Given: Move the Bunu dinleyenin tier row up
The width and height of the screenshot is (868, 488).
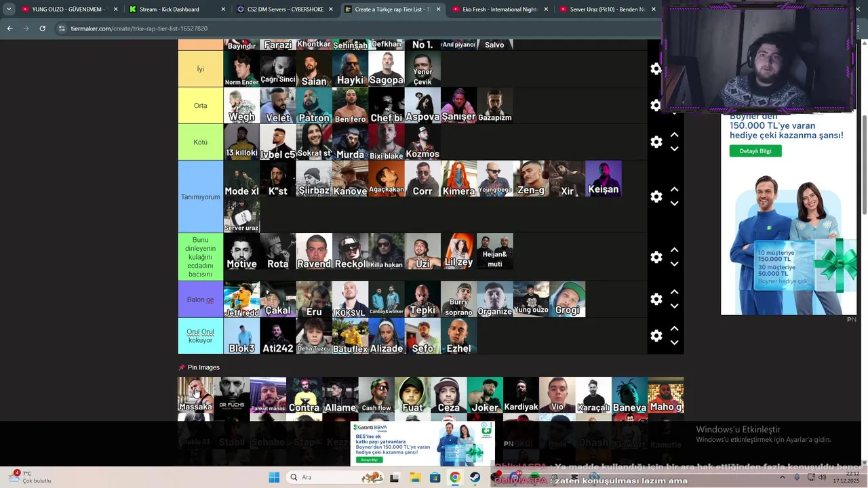Looking at the screenshot, I should click(674, 250).
